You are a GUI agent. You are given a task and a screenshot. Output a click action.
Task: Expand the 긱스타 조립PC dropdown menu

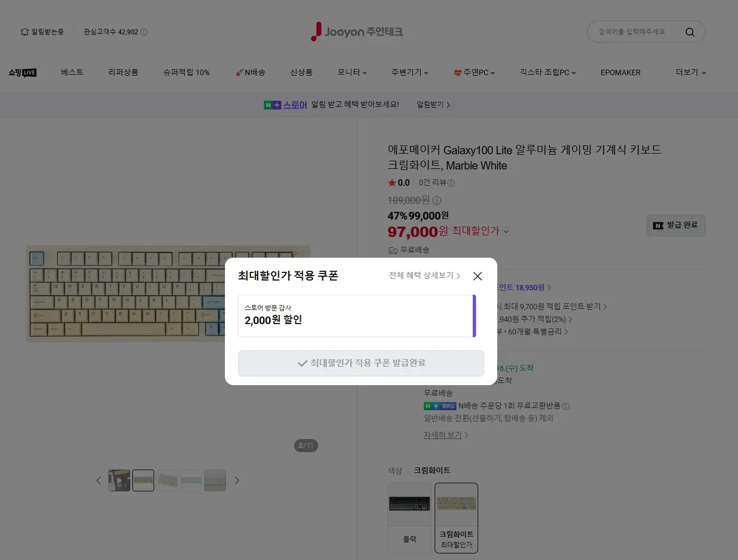coord(547,72)
